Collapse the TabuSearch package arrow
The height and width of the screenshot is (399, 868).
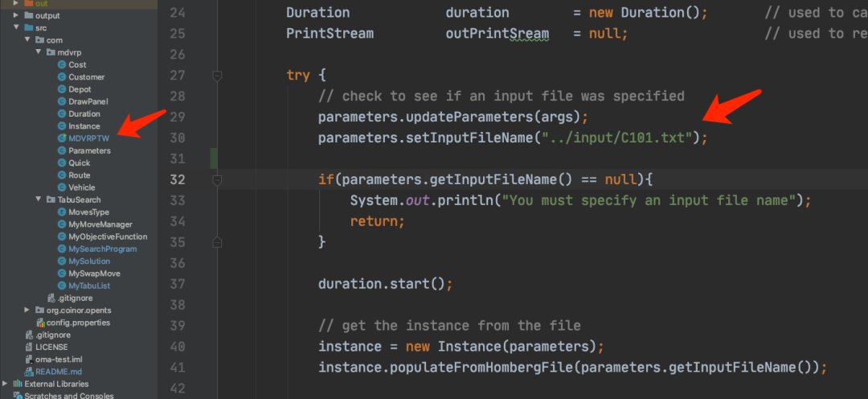tap(38, 199)
